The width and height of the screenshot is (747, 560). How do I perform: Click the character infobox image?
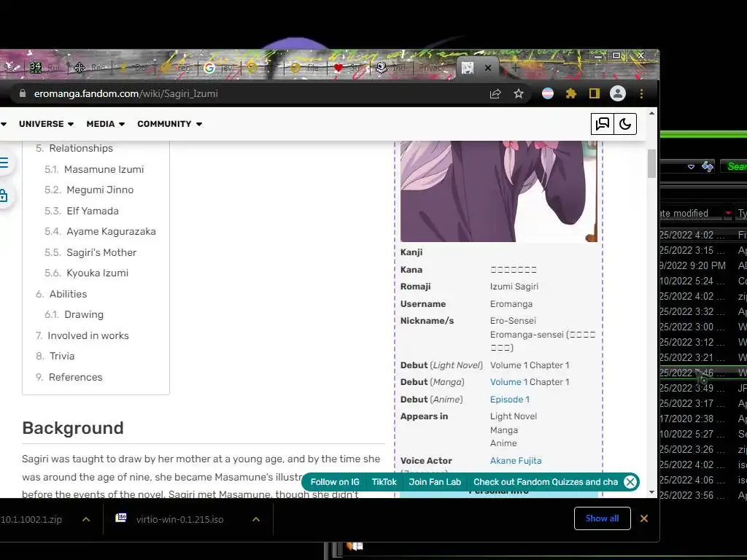[x=498, y=192]
